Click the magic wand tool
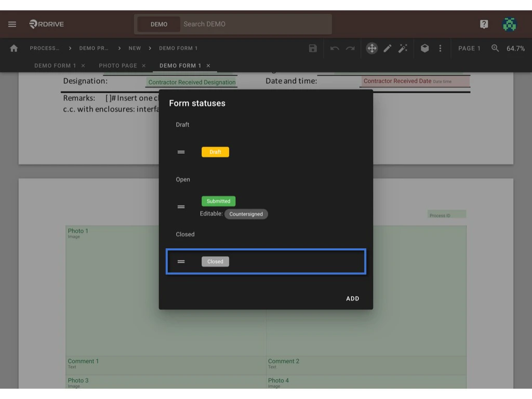 [404, 48]
